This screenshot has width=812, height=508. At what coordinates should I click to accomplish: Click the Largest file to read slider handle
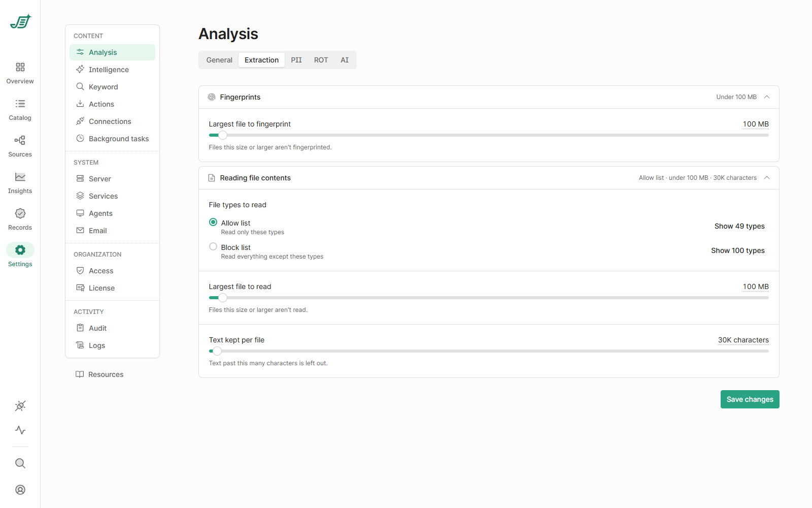click(223, 298)
